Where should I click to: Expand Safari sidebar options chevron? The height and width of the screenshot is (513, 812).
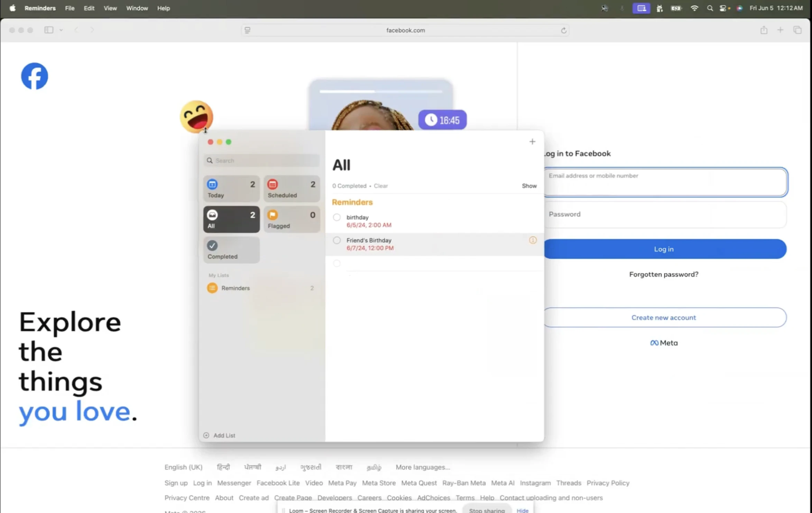(61, 30)
